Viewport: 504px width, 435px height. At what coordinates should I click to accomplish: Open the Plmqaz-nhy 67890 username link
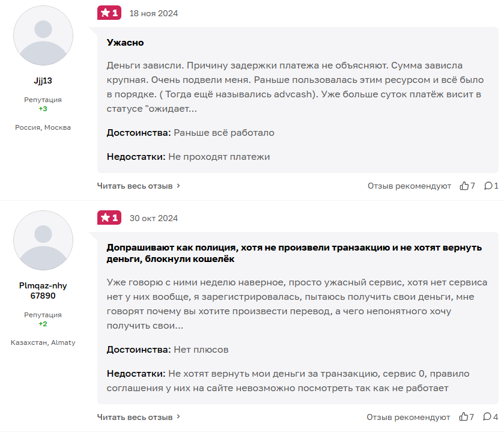(x=43, y=291)
